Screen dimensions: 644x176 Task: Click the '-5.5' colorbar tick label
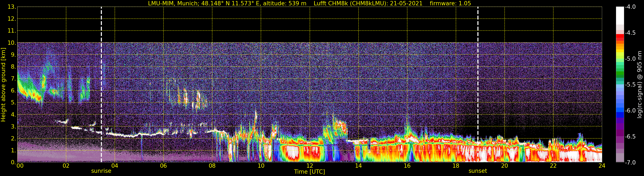click(x=630, y=85)
